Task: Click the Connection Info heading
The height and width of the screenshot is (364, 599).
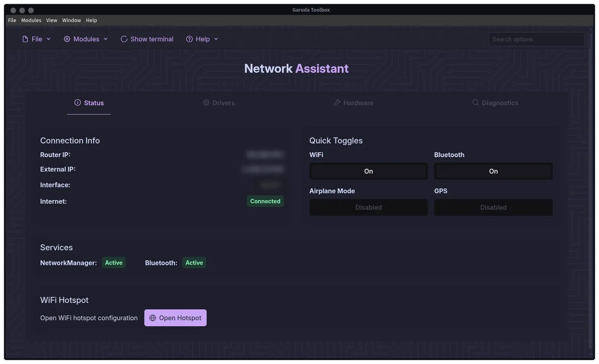Action: click(70, 141)
